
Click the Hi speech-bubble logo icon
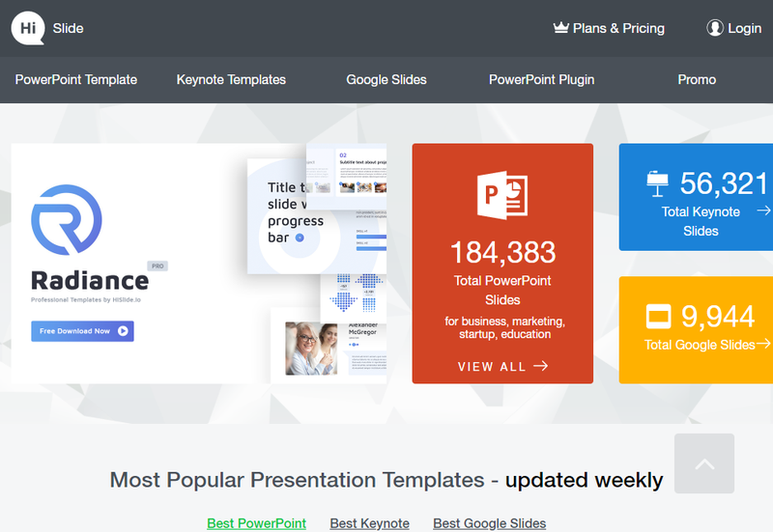[x=28, y=28]
